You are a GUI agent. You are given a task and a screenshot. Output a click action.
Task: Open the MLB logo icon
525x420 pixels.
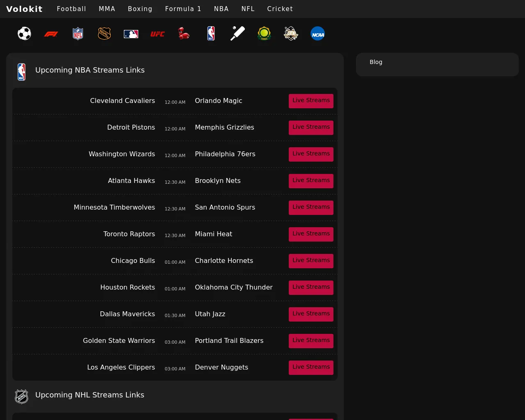click(131, 34)
